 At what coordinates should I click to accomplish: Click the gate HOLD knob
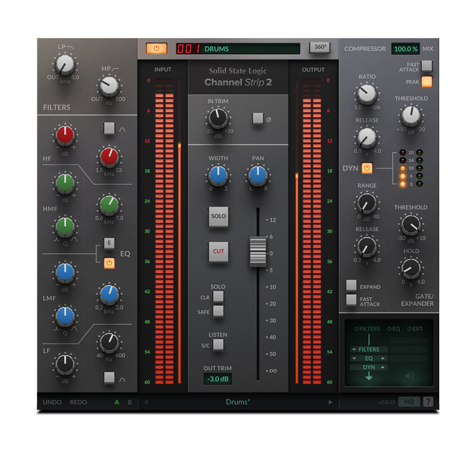(411, 268)
